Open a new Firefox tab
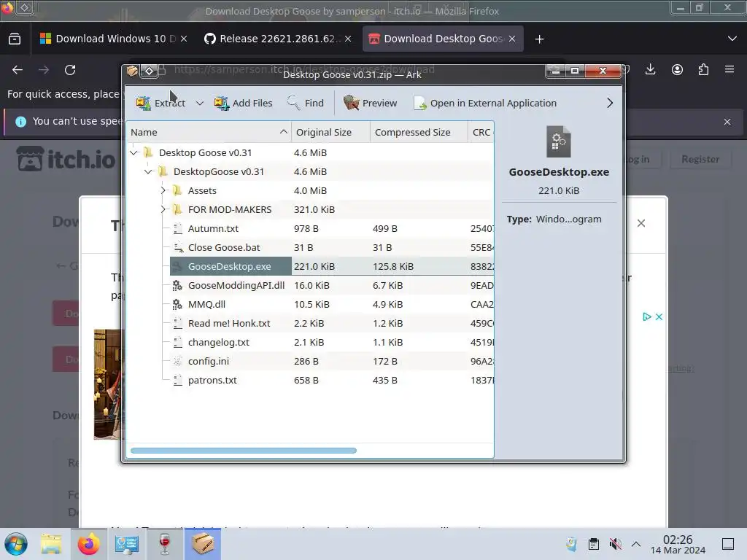 coord(539,39)
